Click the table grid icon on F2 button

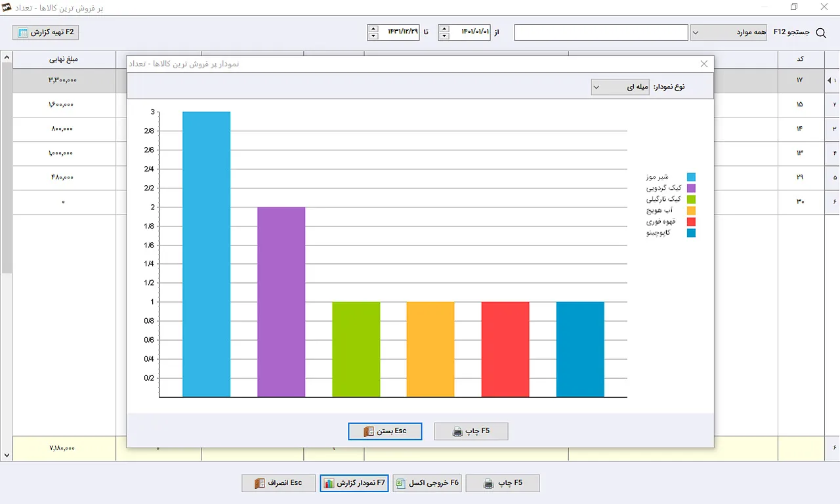click(23, 32)
